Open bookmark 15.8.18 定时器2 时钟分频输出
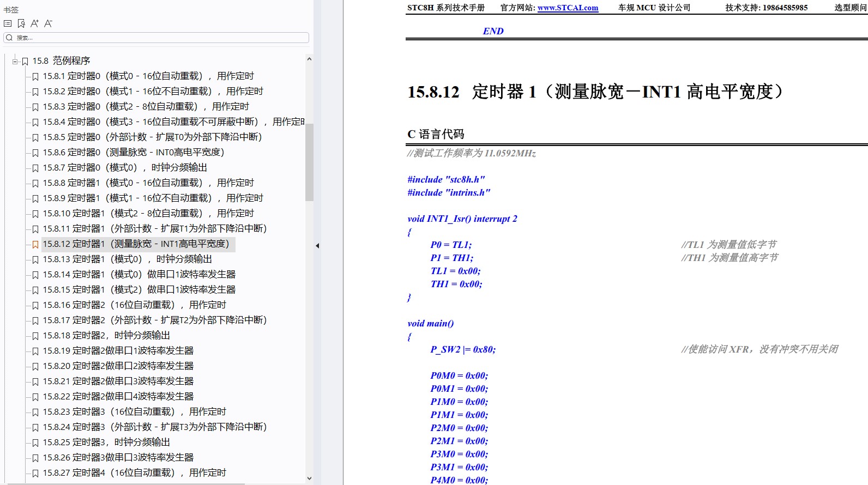Image resolution: width=868 pixels, height=485 pixels. tap(106, 335)
